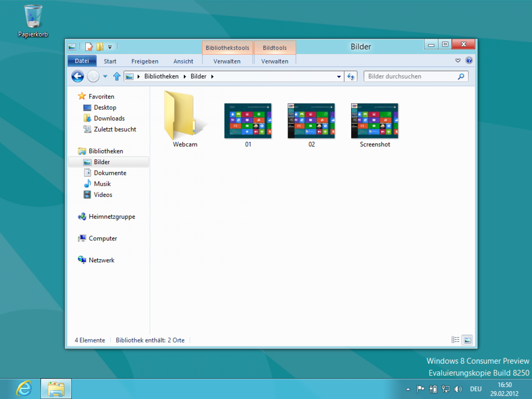The image size is (532, 399).
Task: Click the File Explorer taskbar button
Action: 56,389
